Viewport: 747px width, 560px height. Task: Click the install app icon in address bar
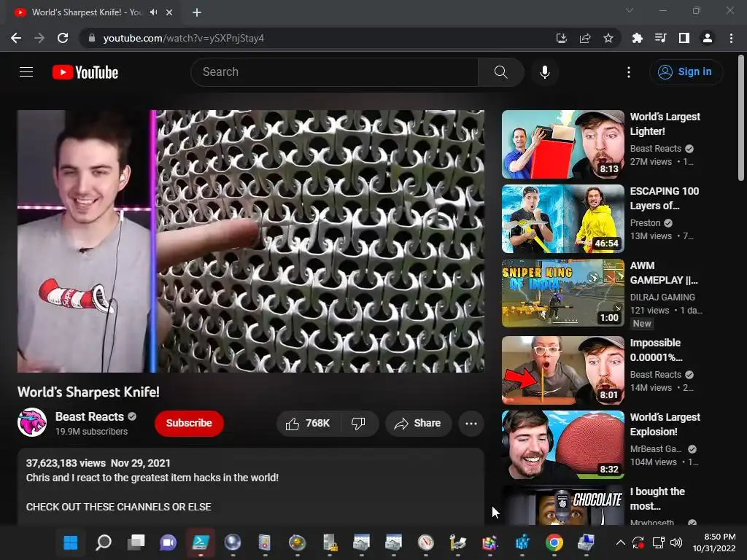(562, 38)
